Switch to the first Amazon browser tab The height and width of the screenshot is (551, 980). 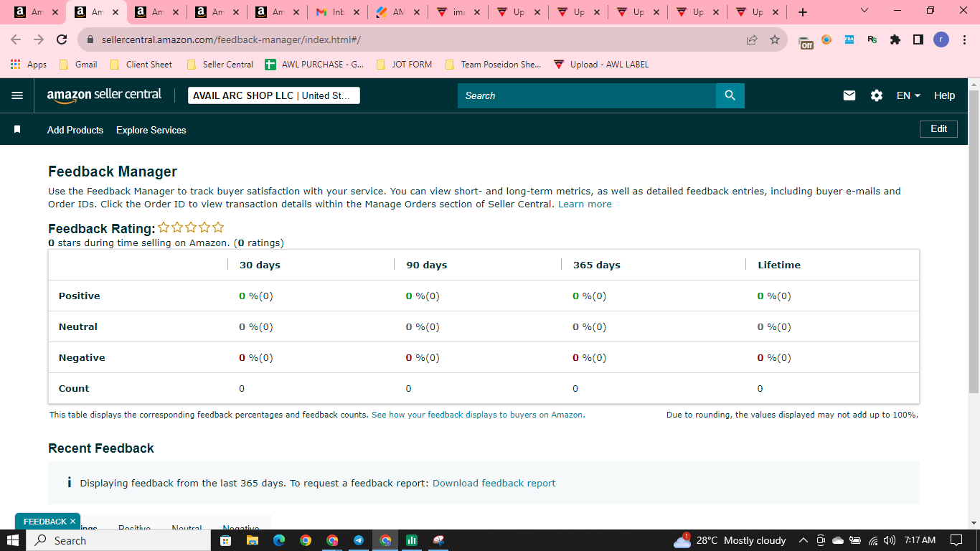[x=36, y=12]
